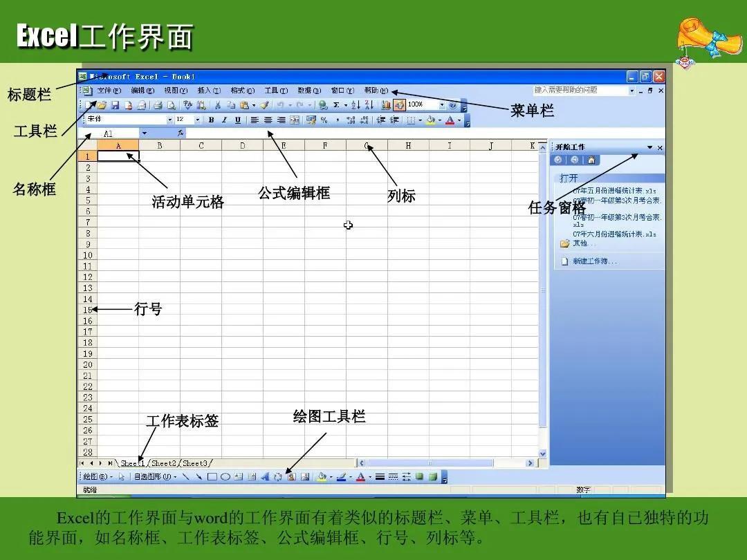Click the drawing toolbar Line Color brush
Image resolution: width=747 pixels, height=560 pixels.
[x=341, y=476]
